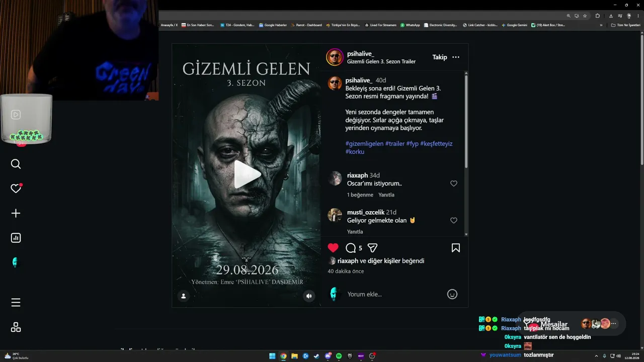Screen dimensions: 644x362
Task: Open psihalive_ profile from post header
Action: tap(361, 54)
